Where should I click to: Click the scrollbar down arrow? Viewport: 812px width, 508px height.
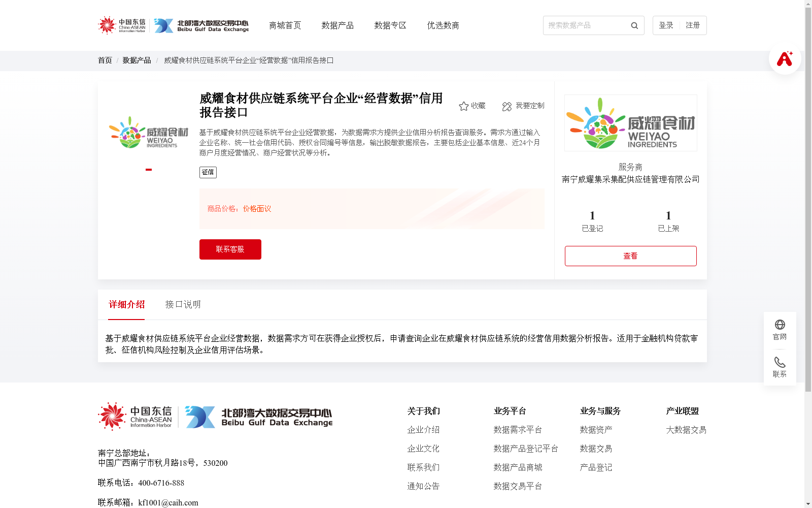(x=808, y=504)
